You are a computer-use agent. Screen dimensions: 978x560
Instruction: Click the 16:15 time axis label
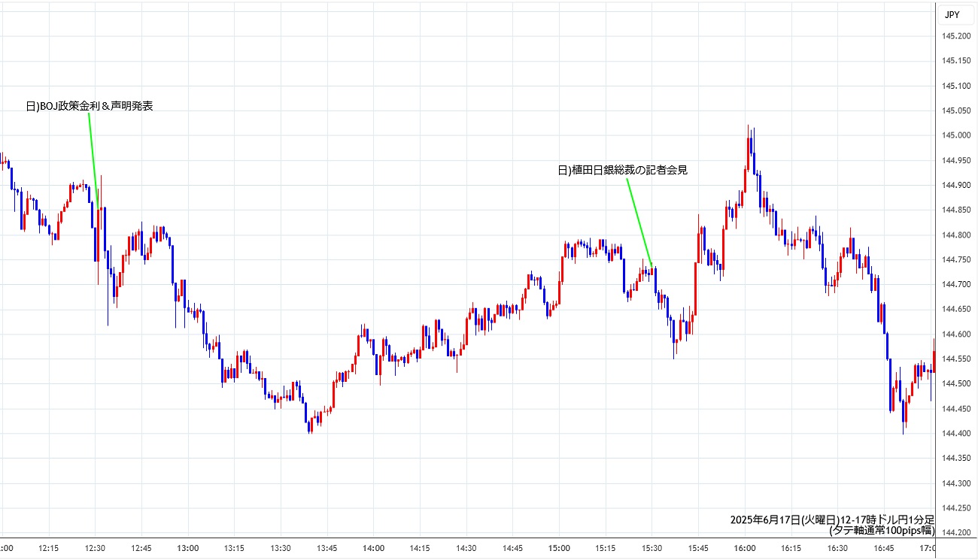point(791,548)
